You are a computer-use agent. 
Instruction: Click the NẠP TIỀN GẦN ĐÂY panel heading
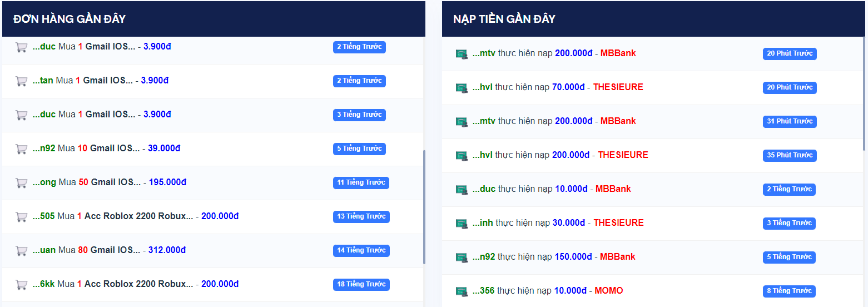pos(504,19)
